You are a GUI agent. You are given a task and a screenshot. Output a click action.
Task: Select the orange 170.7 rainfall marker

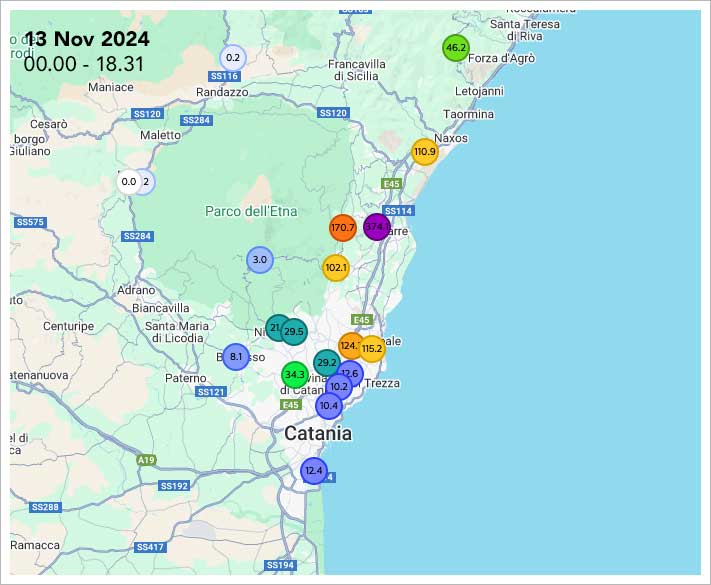pos(343,228)
